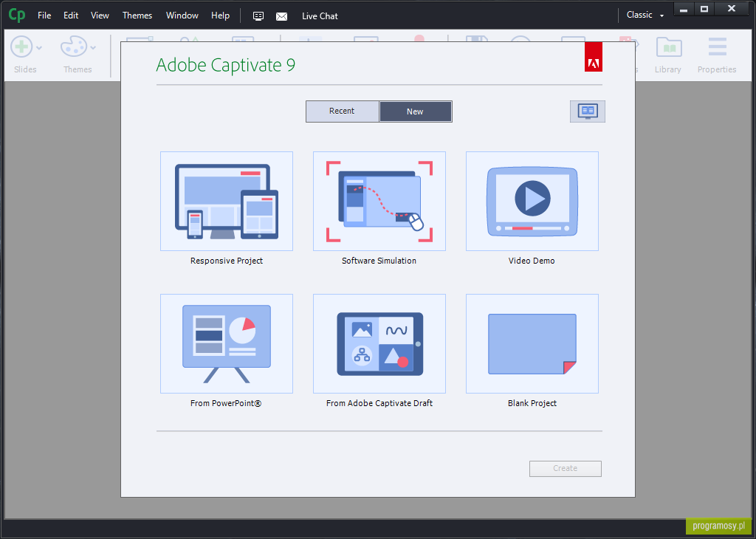This screenshot has height=539, width=756.
Task: Click the Responsive Project label
Action: 227,261
